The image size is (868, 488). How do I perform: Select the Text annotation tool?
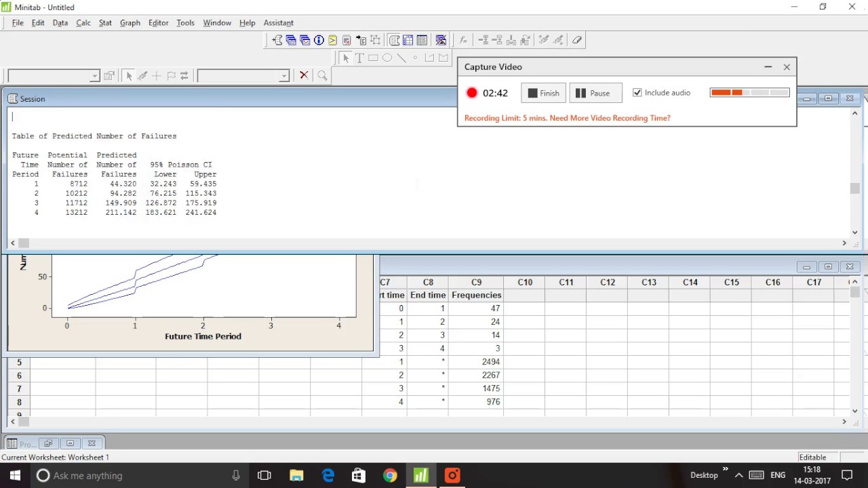(359, 58)
